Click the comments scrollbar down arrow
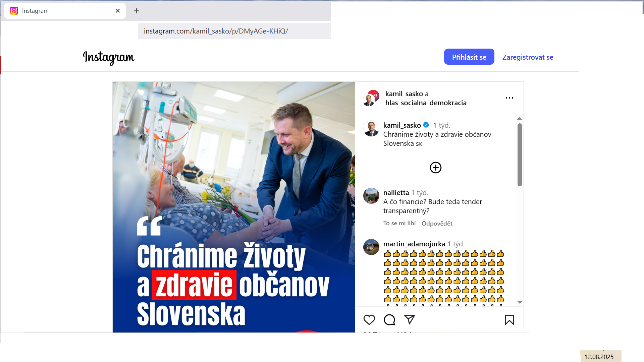The height and width of the screenshot is (362, 644). click(520, 302)
